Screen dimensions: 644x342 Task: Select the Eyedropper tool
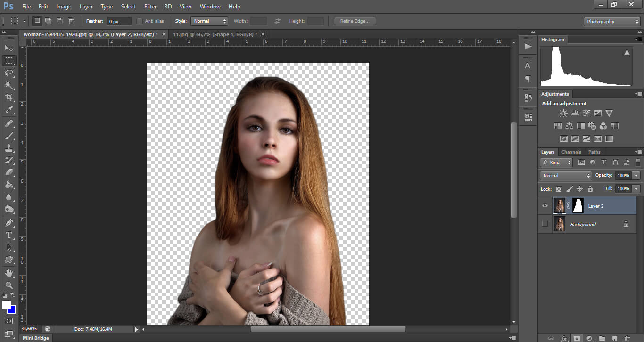coord(9,110)
